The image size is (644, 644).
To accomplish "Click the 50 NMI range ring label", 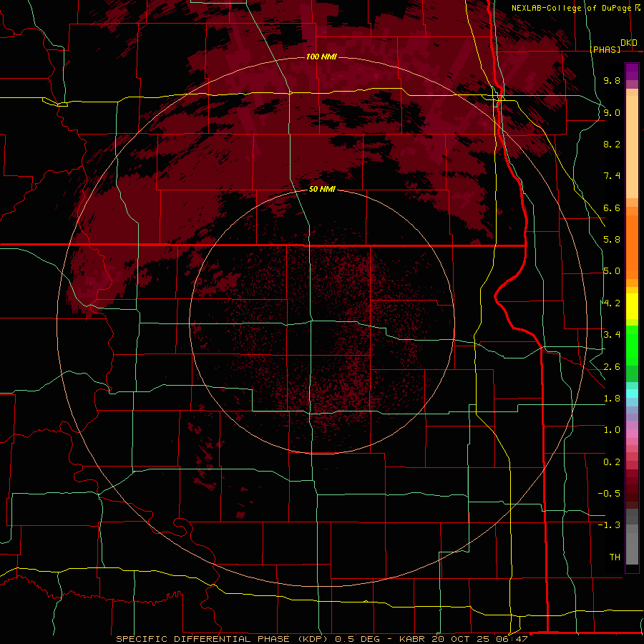I will pyautogui.click(x=322, y=190).
